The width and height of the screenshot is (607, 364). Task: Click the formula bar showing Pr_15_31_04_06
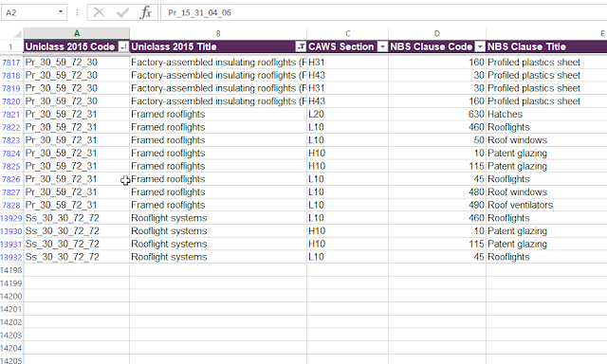(383, 12)
